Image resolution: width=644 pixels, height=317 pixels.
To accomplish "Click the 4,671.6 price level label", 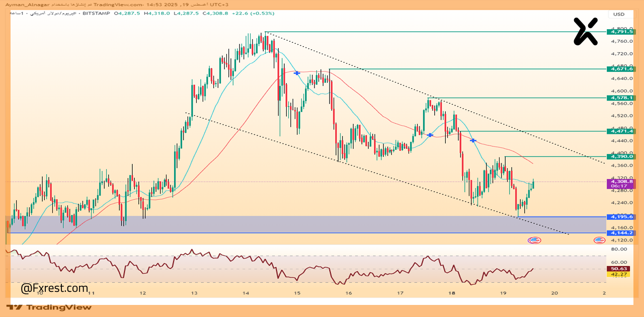I will (x=622, y=69).
